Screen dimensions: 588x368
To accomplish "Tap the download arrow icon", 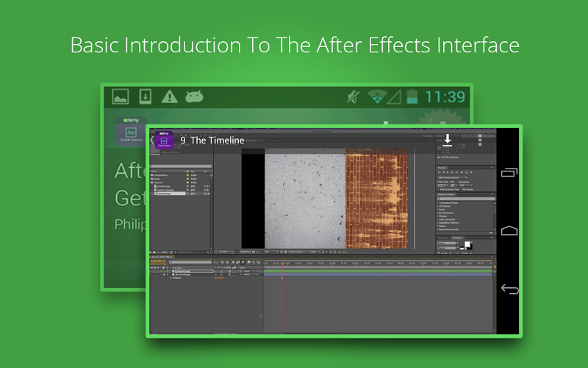I will pos(447,140).
